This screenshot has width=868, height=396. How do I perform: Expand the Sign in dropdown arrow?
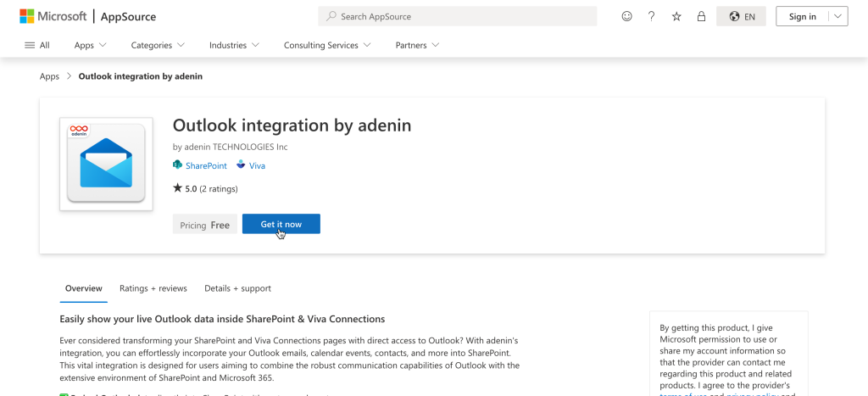(x=838, y=16)
